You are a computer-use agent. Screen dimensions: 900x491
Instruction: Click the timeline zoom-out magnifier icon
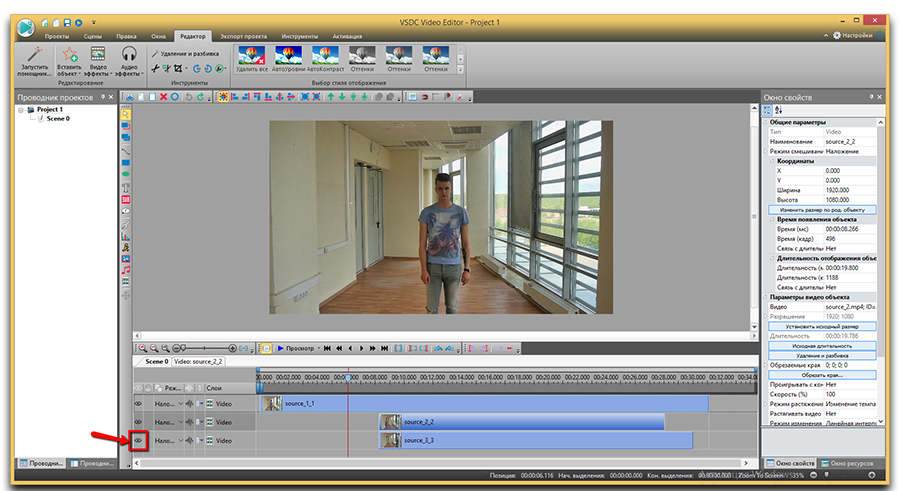tap(154, 349)
